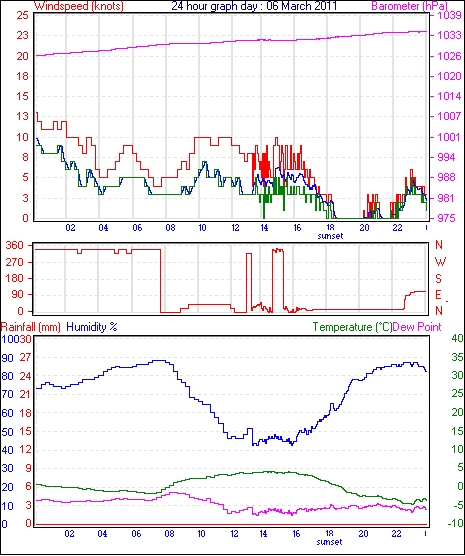This screenshot has height=556, width=465.
Task: Click the W compass label on the direction chart
Action: pos(440,262)
